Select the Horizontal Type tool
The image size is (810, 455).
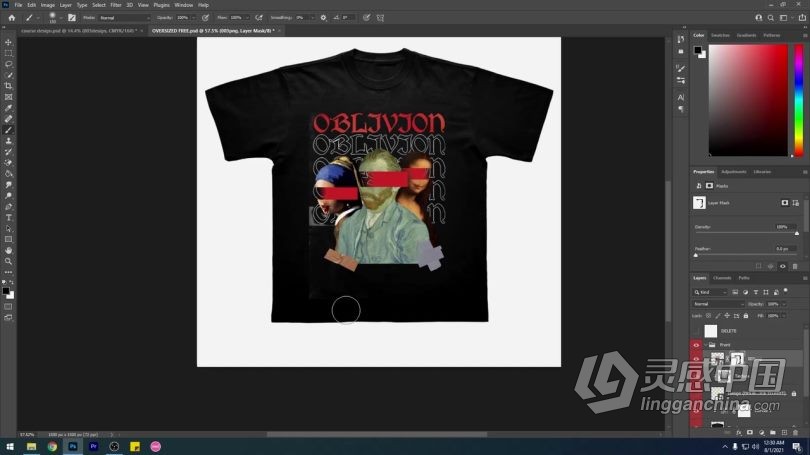pos(8,217)
